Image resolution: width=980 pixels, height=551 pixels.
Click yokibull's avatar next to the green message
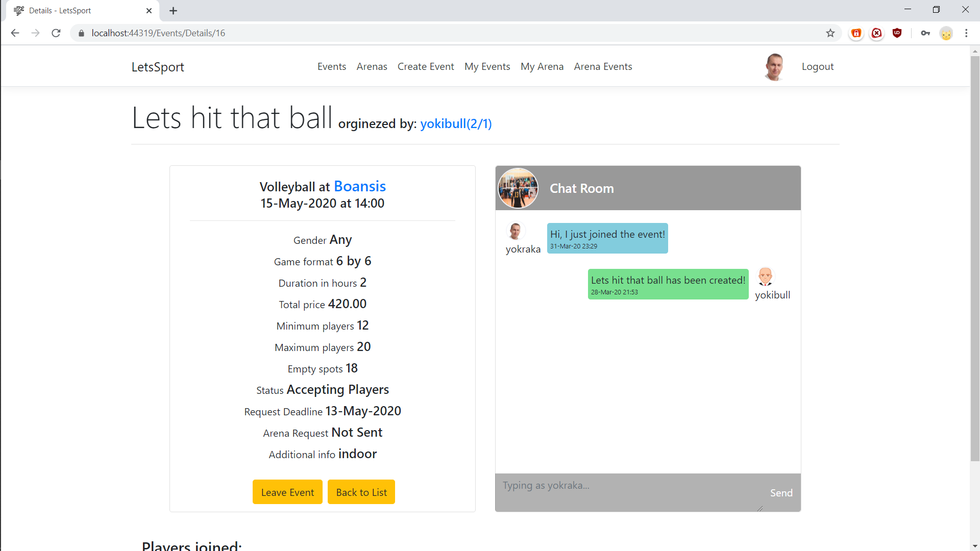[x=765, y=276]
